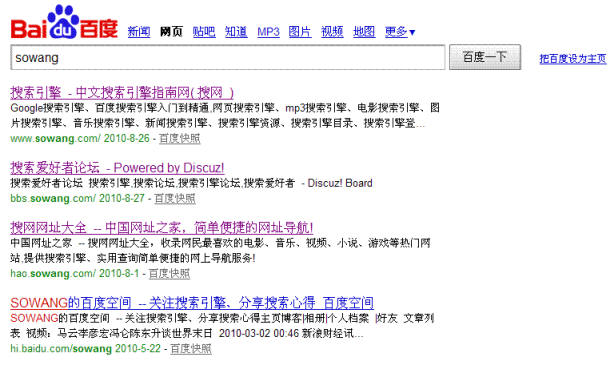Screen dimensions: 615x368
Task: View 百度快照 for bbs.sowang.com result
Action: tap(175, 199)
